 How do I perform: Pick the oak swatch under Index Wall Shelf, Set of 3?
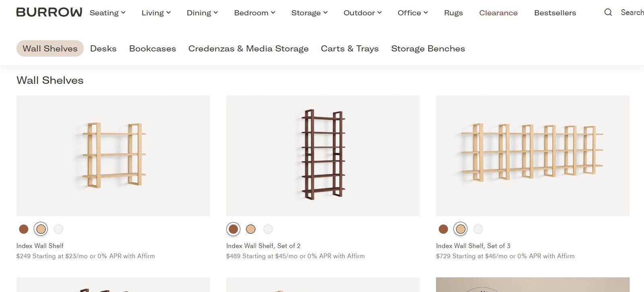click(x=460, y=229)
